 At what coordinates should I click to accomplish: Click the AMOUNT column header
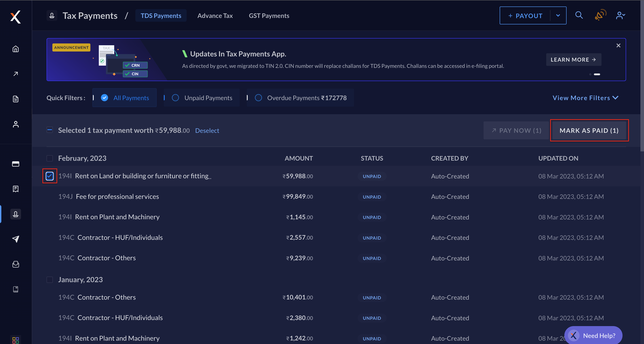pyautogui.click(x=299, y=158)
